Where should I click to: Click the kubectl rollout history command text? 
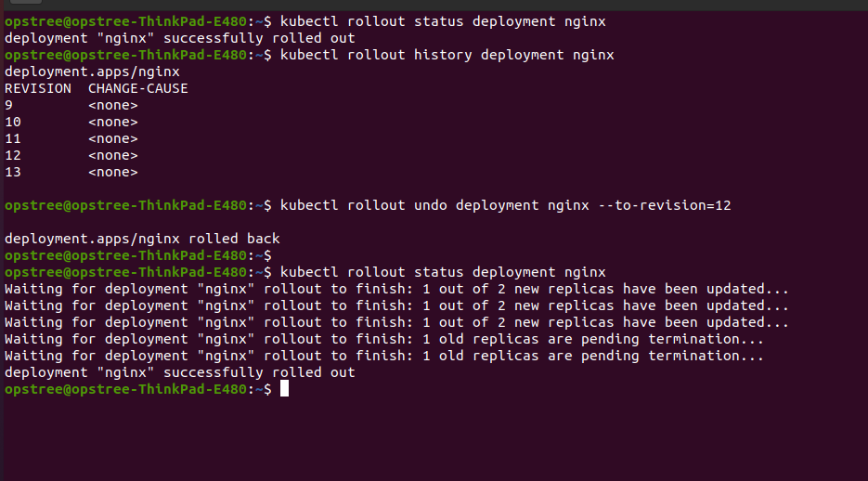(447, 55)
